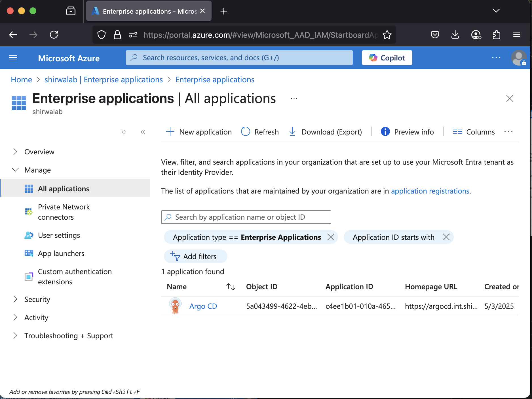Click the Enterprise applications breadcrumb link
Image resolution: width=532 pixels, height=399 pixels.
tap(215, 80)
